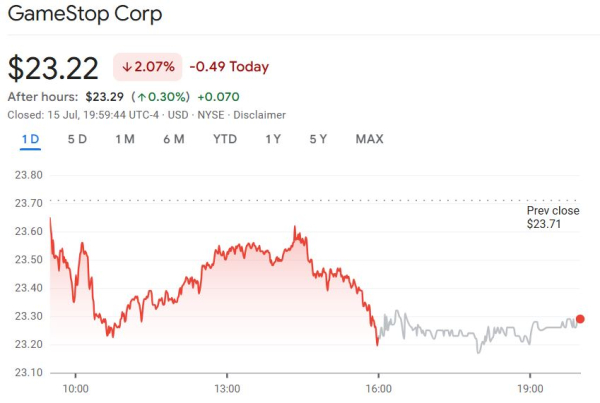Image resolution: width=600 pixels, height=403 pixels.
Task: Click the $23.22 stock price
Action: [x=54, y=67]
